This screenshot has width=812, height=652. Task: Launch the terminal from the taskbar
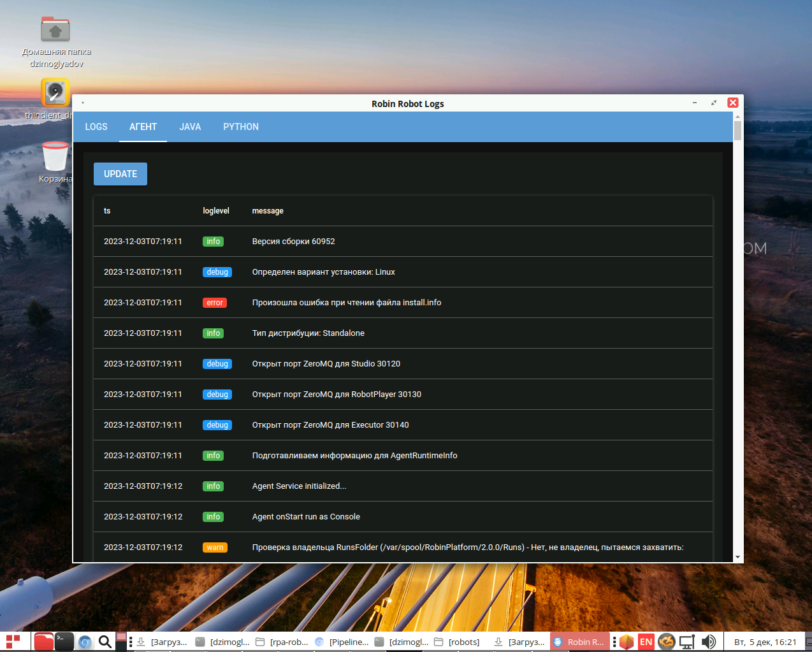click(64, 642)
